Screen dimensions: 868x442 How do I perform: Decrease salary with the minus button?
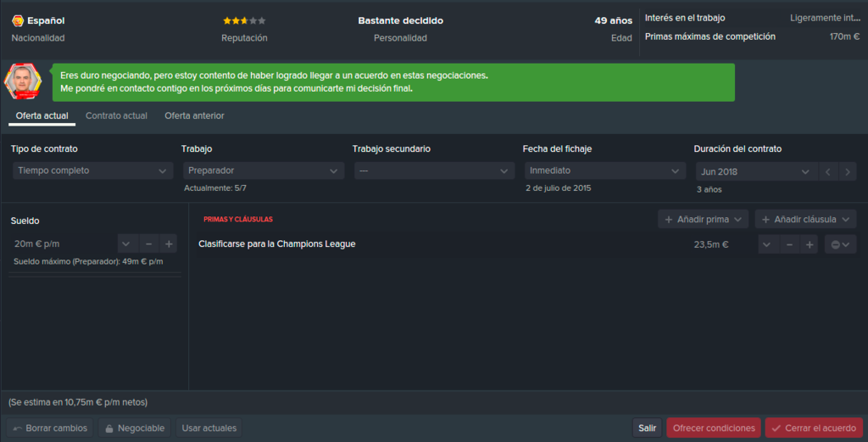point(148,243)
